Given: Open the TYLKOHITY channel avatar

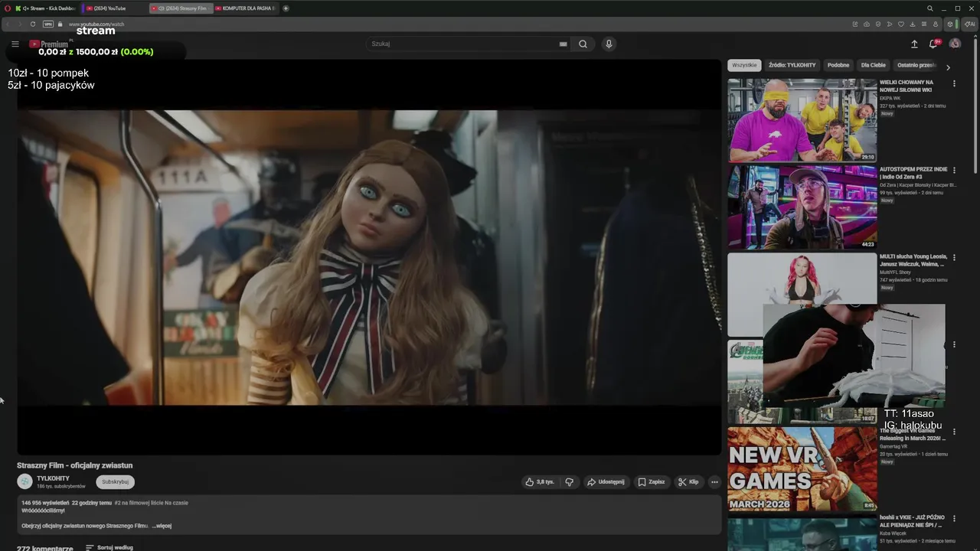Looking at the screenshot, I should [24, 481].
